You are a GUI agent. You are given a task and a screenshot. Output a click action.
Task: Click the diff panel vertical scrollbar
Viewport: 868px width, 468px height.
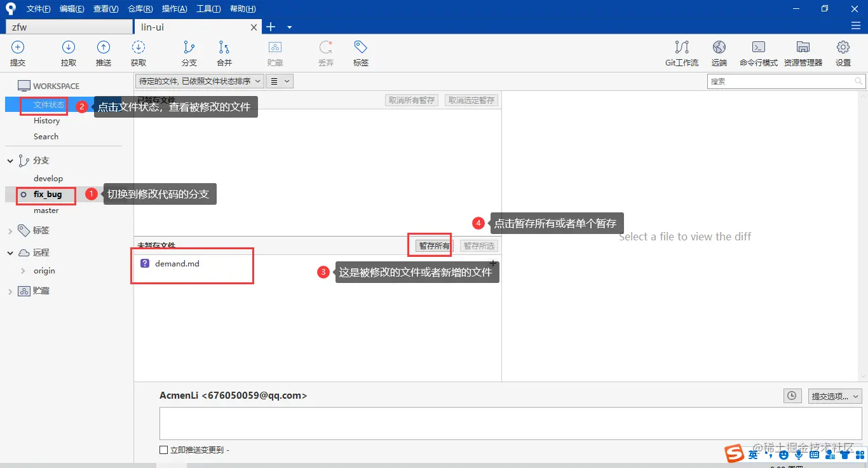coord(863,237)
